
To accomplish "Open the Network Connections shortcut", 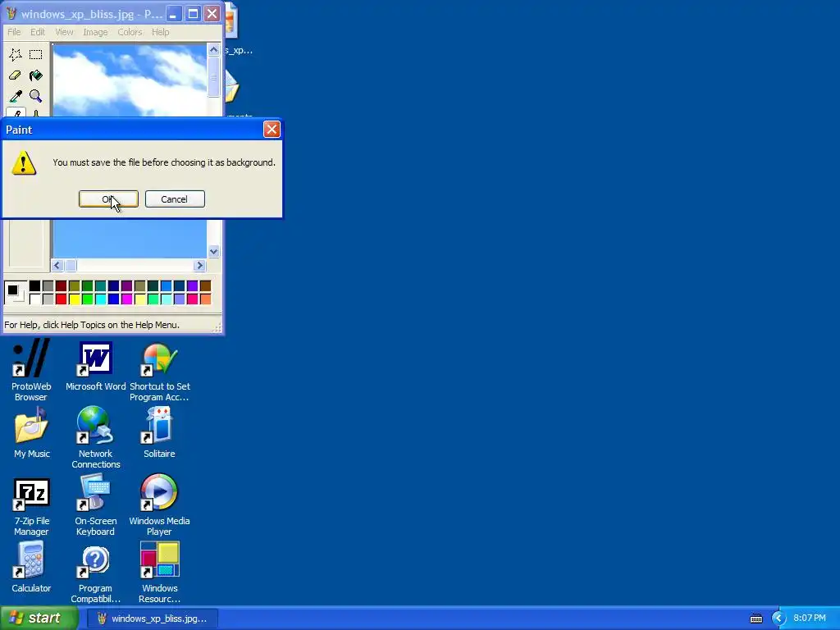I will 95,438.
